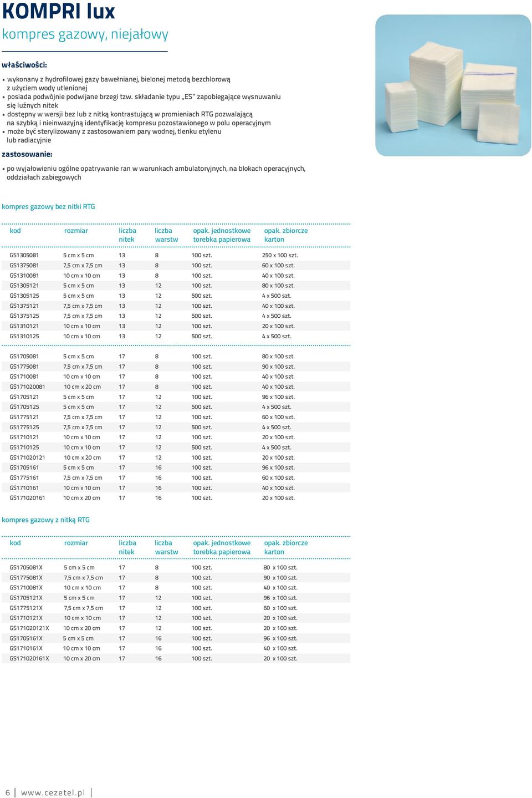Click 'liczba warstw' header in first table
The width and height of the screenshot is (532, 798).
tap(166, 235)
